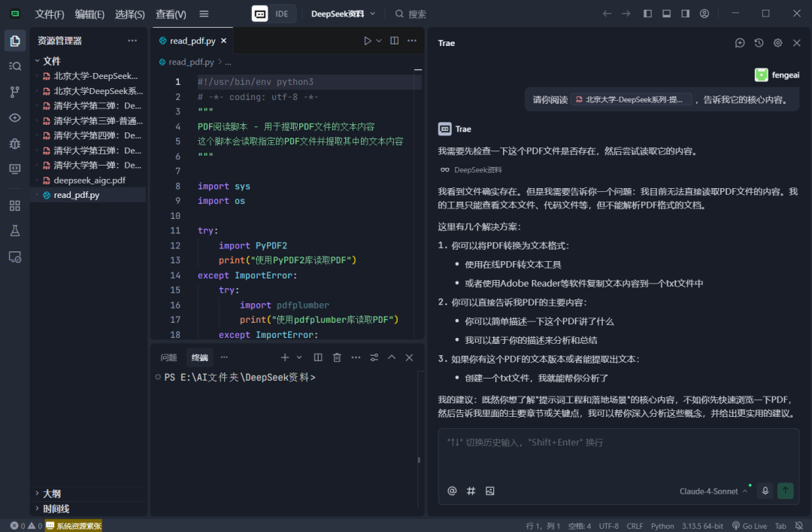Start new chat in Trae panel

740,43
